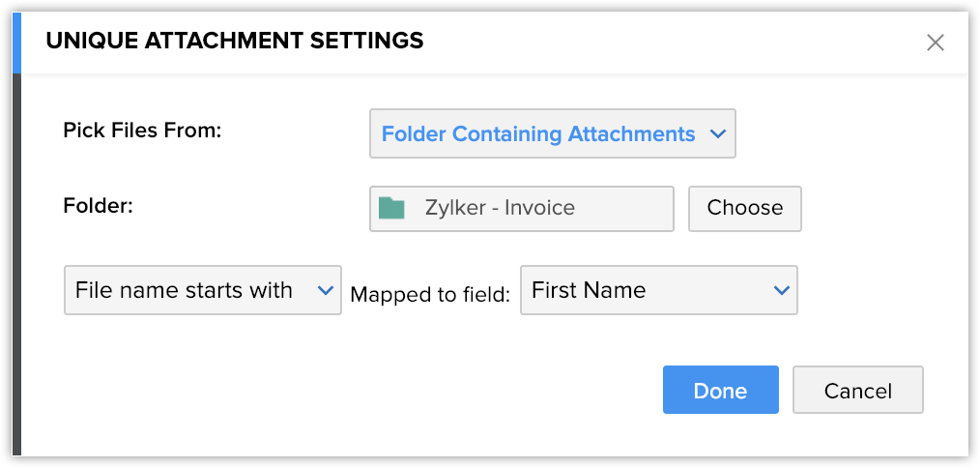Confirm settings with the Done button

pos(720,391)
